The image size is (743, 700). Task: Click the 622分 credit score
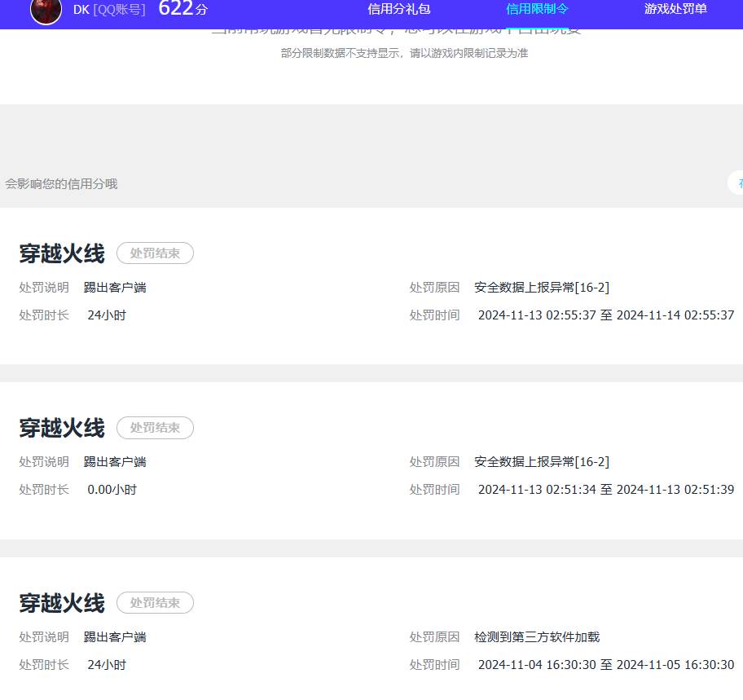(183, 8)
